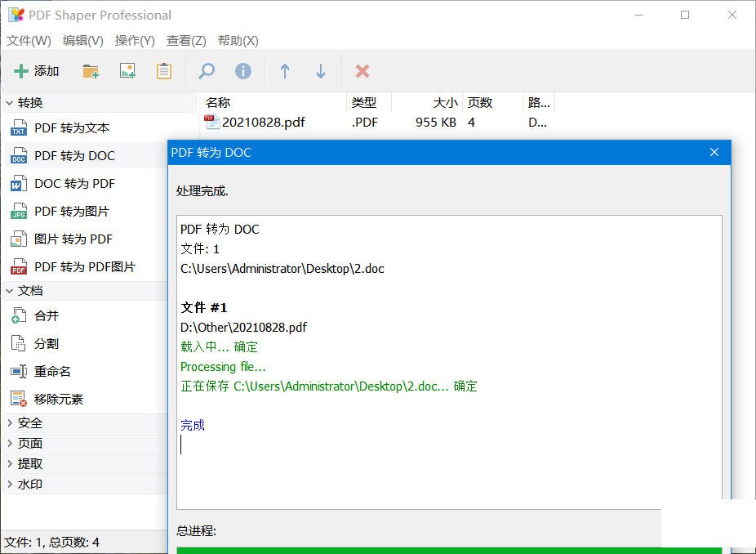Open the 编辑(V) menu
756x554 pixels.
click(x=83, y=41)
